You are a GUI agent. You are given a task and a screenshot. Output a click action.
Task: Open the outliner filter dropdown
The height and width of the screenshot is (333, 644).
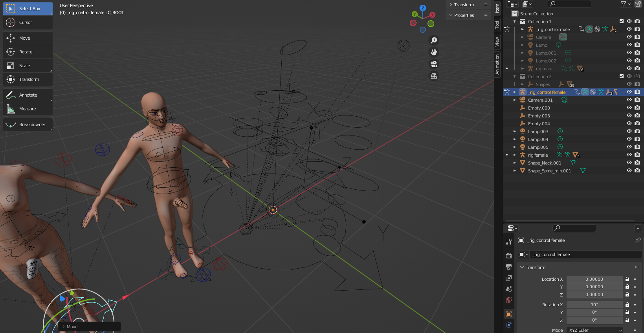coord(625,4)
